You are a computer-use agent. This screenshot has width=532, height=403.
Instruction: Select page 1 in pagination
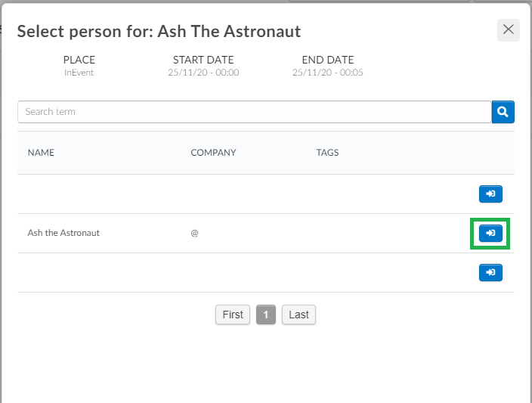(266, 315)
